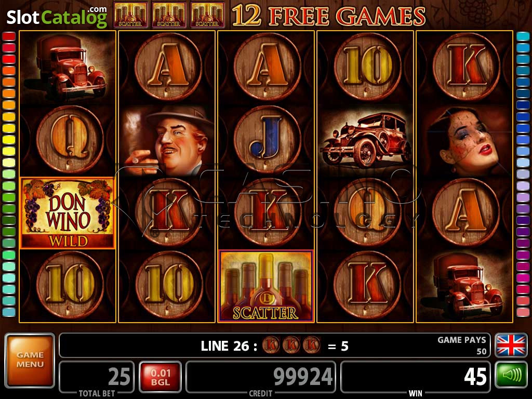Click the topmost red payline marker on left
Screen dimensions: 532x399
pyautogui.click(x=9, y=36)
